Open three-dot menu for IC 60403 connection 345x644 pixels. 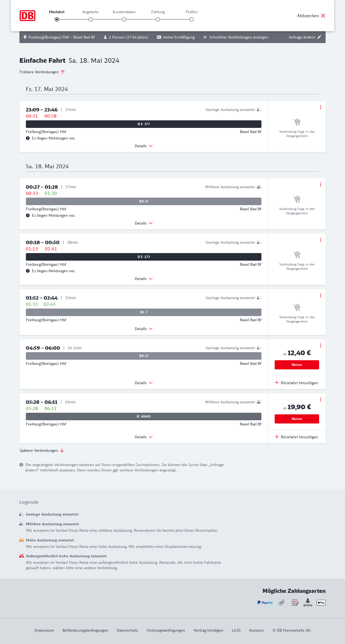click(x=320, y=400)
